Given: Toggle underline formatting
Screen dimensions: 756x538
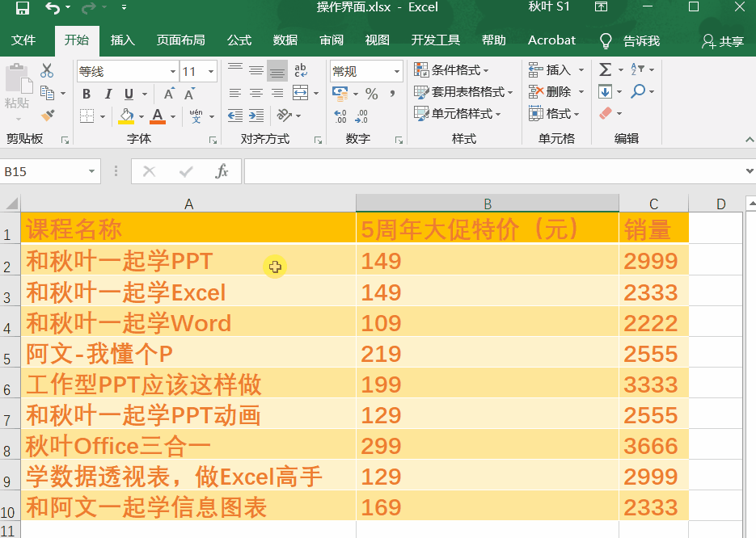Looking at the screenshot, I should click(x=129, y=94).
